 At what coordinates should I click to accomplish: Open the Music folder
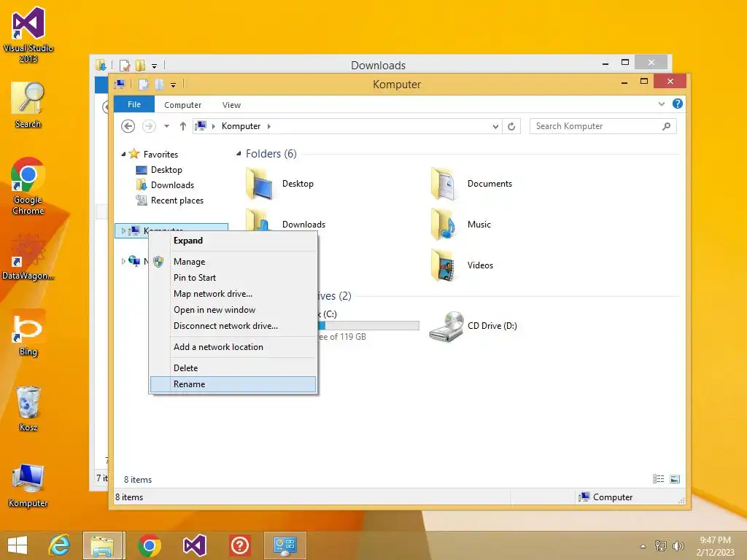click(x=461, y=225)
